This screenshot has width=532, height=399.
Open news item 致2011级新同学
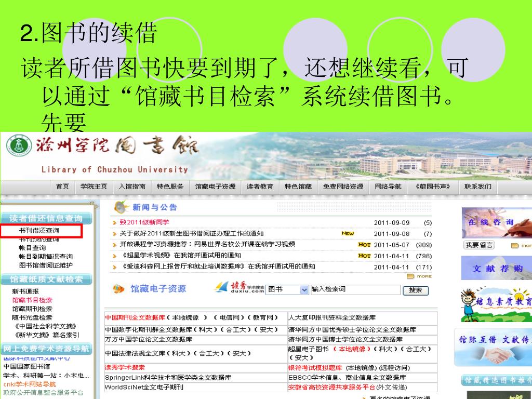click(x=144, y=222)
